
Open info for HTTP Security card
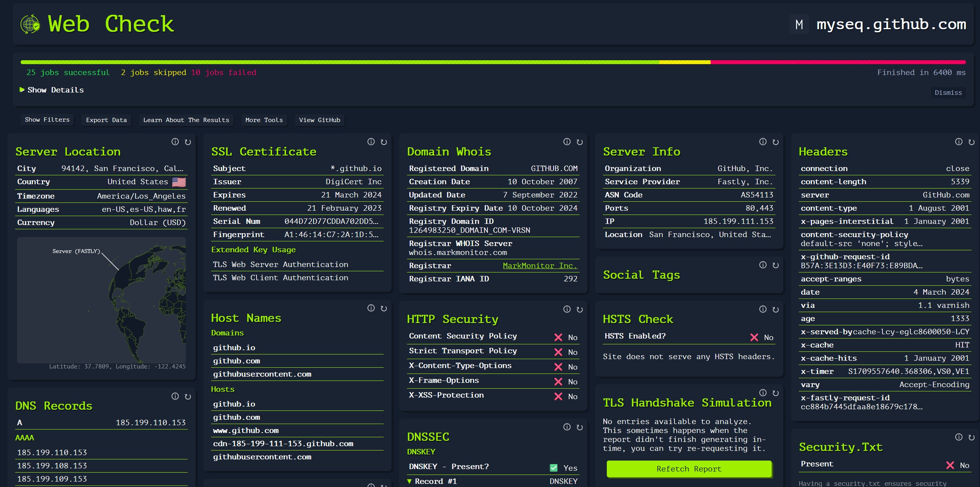(x=567, y=309)
